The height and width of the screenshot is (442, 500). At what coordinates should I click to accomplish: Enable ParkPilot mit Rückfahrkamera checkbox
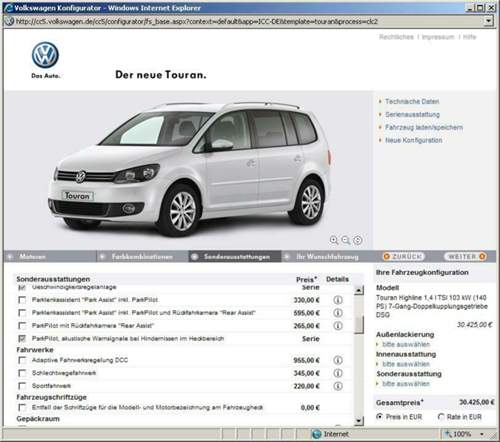(x=22, y=325)
